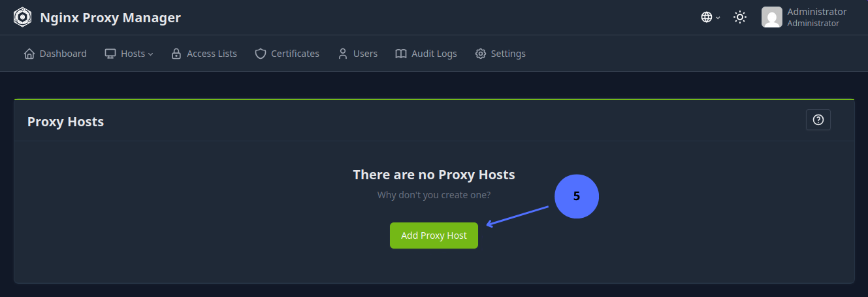Screen dimensions: 868x297
Task: Open Access Lists section
Action: point(204,54)
